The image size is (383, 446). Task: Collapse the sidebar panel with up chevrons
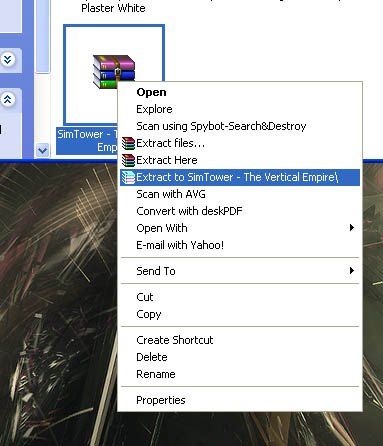tap(8, 99)
